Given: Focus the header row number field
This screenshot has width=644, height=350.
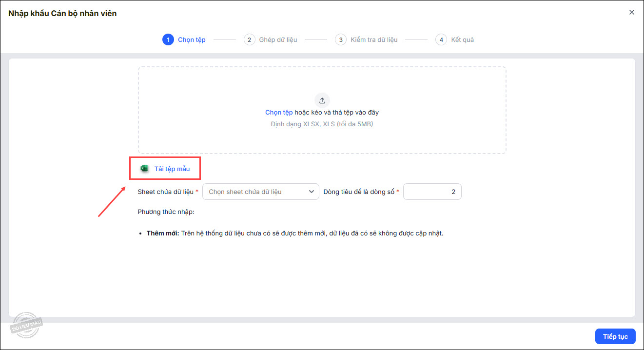Looking at the screenshot, I should (432, 192).
